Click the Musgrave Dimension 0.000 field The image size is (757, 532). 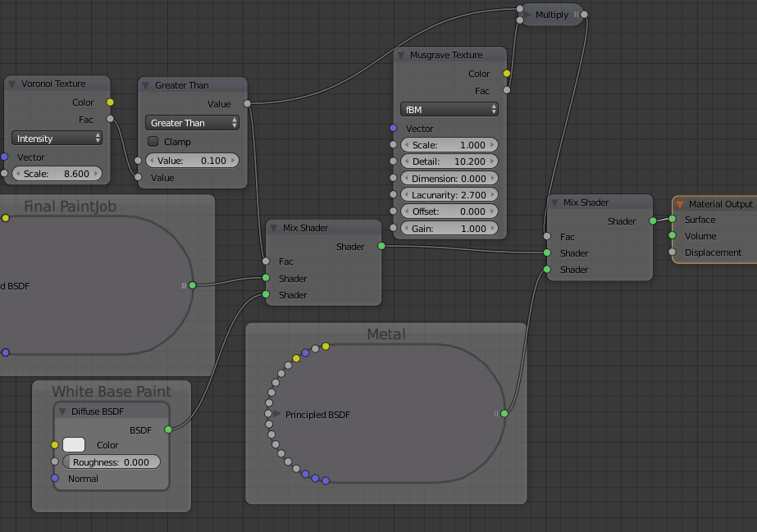click(x=449, y=179)
